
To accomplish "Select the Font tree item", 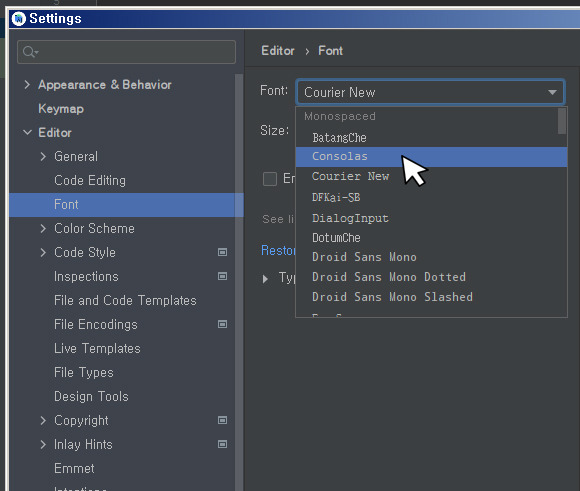I will point(126,205).
